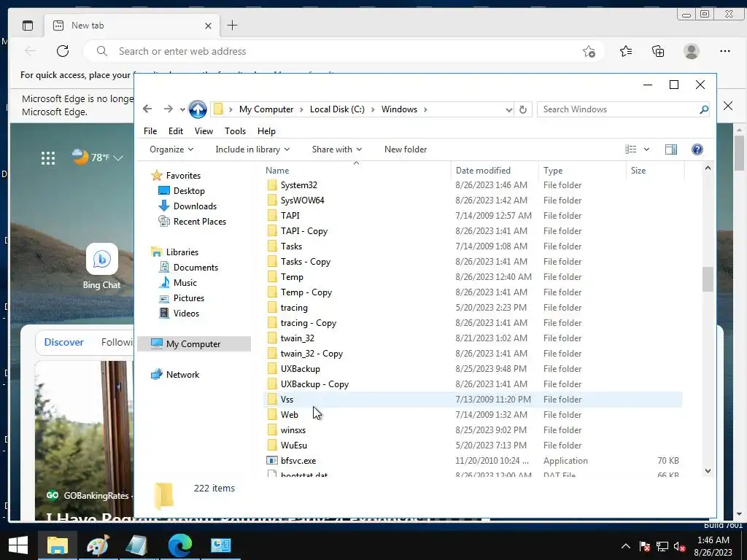Open the Videos library
The width and height of the screenshot is (747, 560).
click(186, 314)
